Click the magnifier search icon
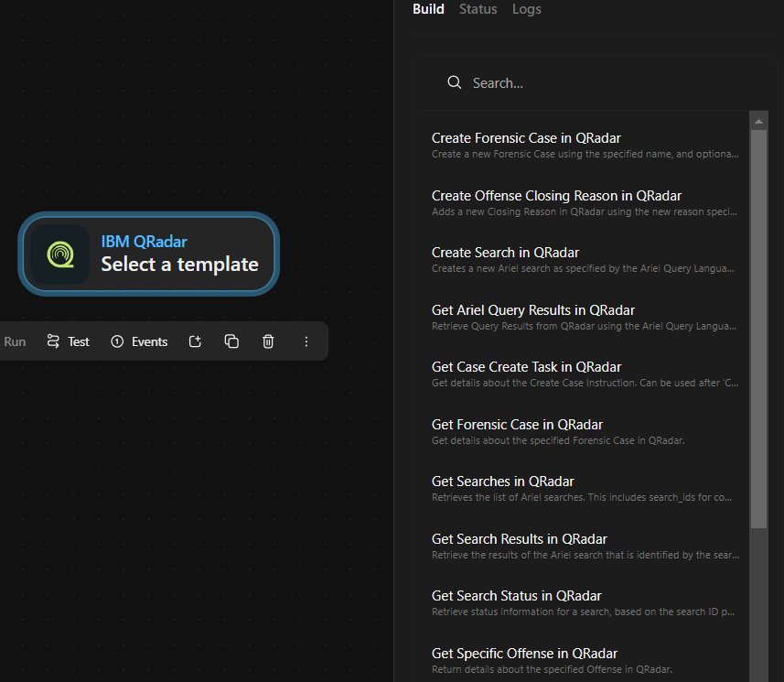This screenshot has width=784, height=682. pos(454,82)
